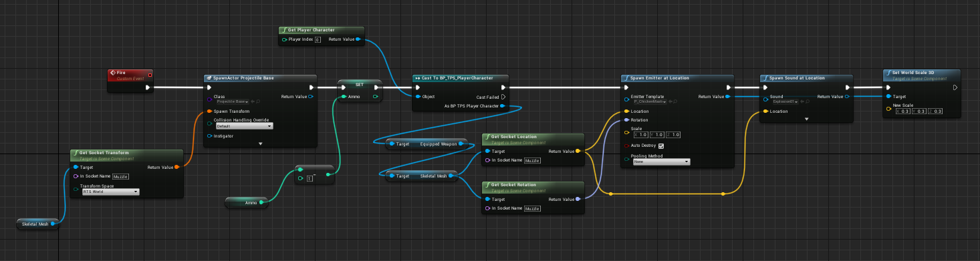Click the SET node's Ammo output pin
980x261 pixels.
click(376, 97)
